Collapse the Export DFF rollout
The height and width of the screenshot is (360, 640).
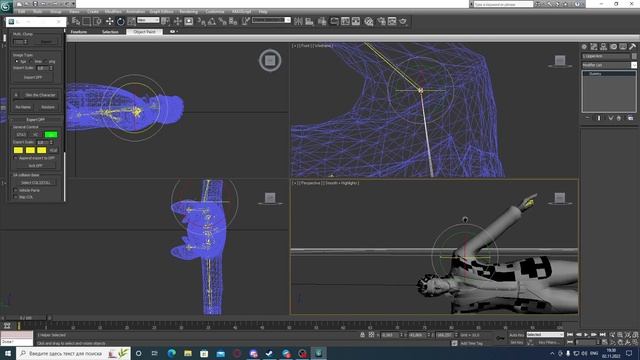click(x=36, y=120)
